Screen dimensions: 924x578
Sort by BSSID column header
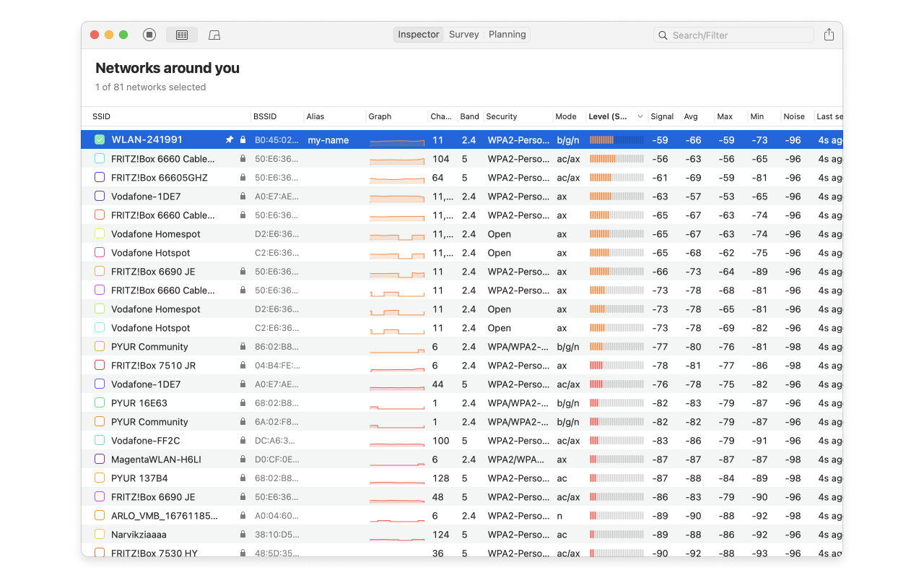point(265,116)
